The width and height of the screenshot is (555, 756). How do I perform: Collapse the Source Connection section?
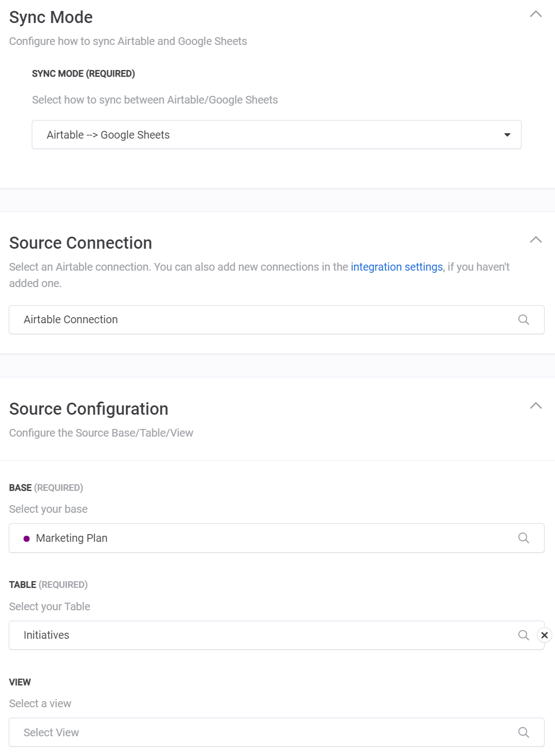(x=536, y=240)
